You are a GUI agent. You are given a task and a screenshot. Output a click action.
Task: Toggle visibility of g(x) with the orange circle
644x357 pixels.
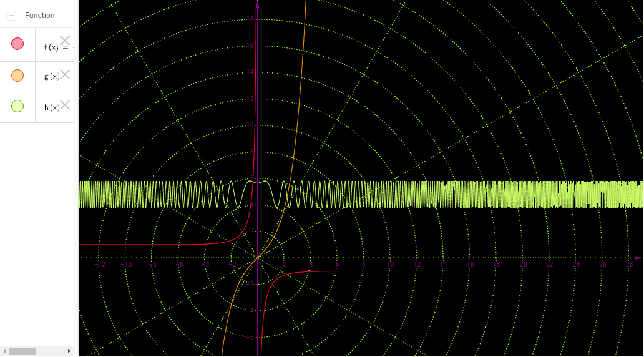point(17,76)
